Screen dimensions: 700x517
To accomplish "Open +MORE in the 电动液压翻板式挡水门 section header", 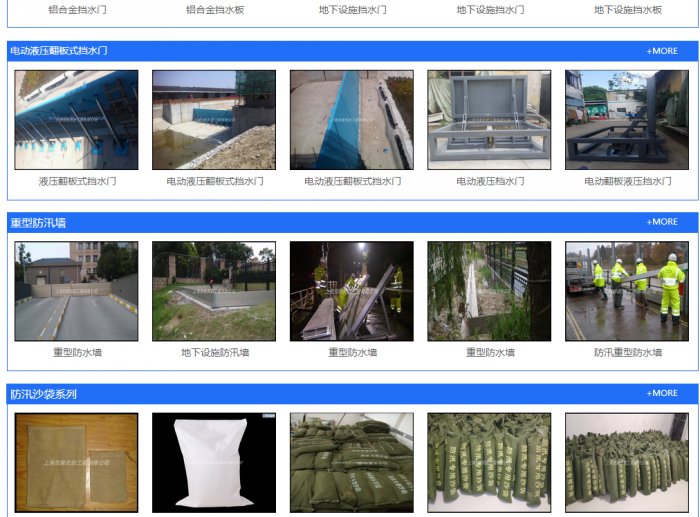I will click(x=662, y=50).
